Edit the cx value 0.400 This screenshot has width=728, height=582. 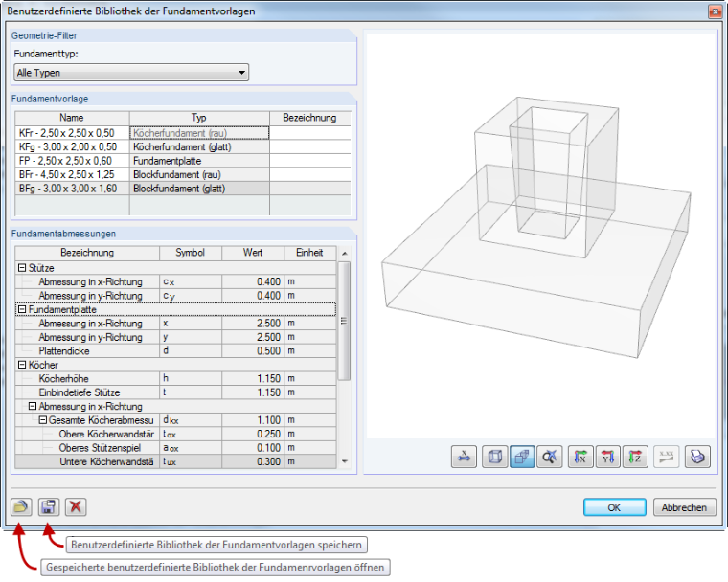click(253, 281)
